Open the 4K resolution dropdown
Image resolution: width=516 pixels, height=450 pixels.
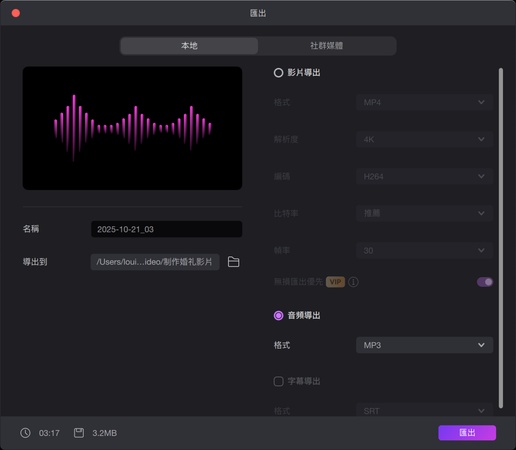pos(424,139)
